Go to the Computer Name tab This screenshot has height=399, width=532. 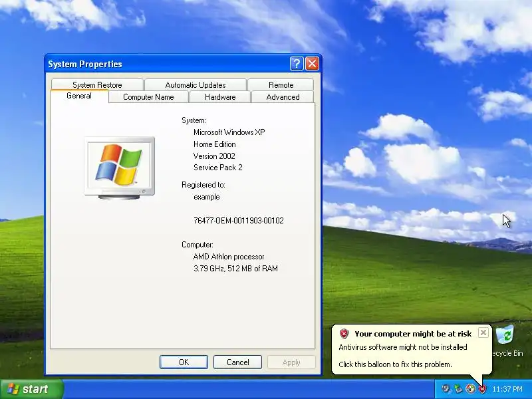click(148, 97)
